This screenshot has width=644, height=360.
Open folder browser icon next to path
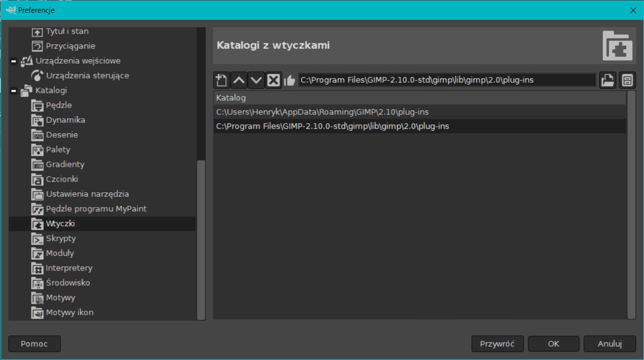tap(608, 80)
